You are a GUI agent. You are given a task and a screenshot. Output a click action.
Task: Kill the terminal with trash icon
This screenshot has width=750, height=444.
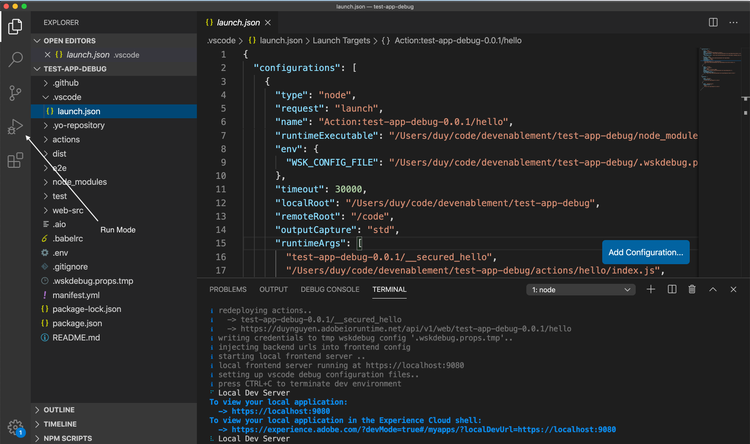(x=691, y=289)
